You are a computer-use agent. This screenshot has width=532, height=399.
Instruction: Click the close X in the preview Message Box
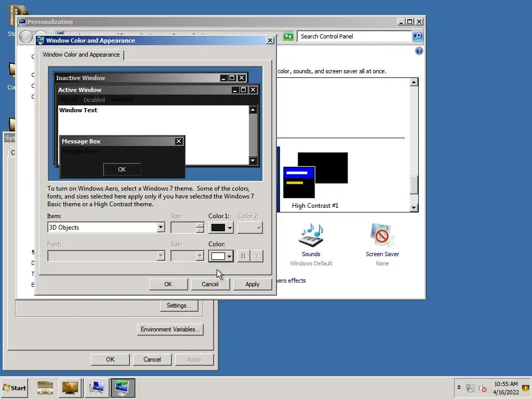[x=179, y=141]
